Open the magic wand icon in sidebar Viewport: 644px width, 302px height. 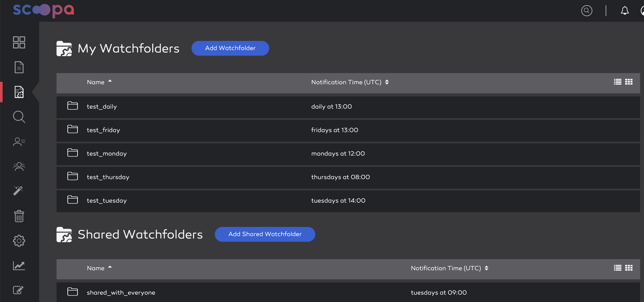pyautogui.click(x=18, y=191)
